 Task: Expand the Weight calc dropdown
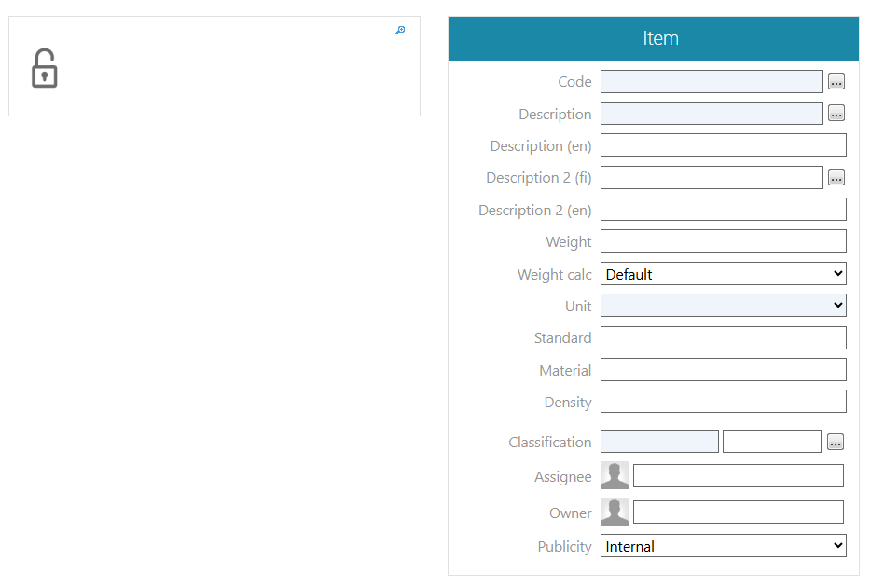point(723,274)
